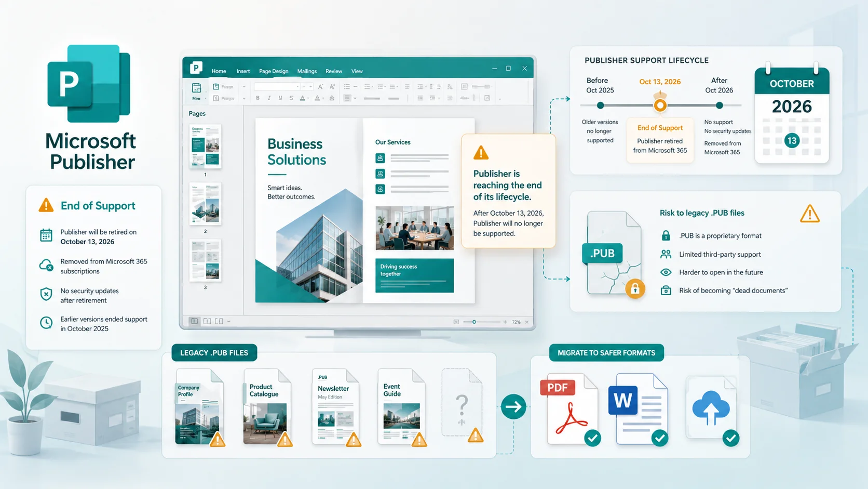The height and width of the screenshot is (489, 868).
Task: Click day 13 on the October calendar
Action: point(792,140)
